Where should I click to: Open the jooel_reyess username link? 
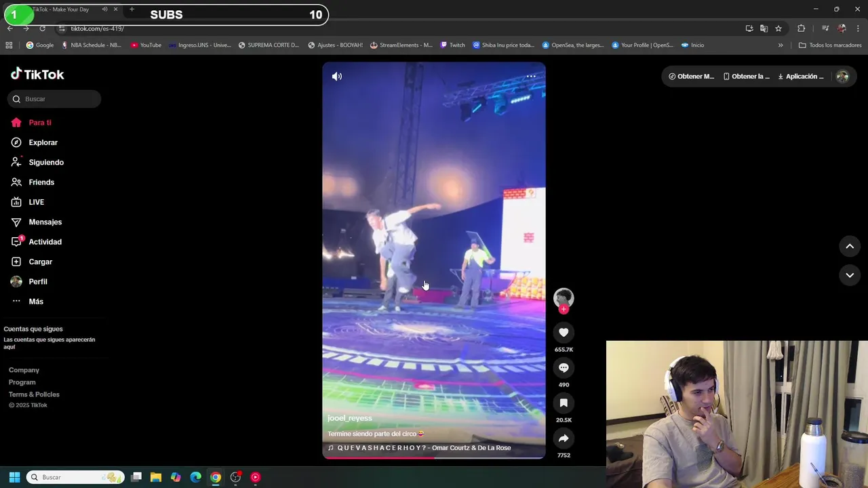[x=350, y=418]
